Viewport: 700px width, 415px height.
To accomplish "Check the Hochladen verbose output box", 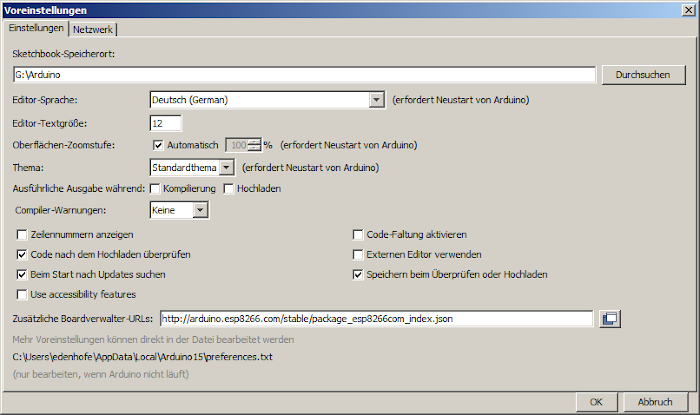I will pyautogui.click(x=229, y=188).
